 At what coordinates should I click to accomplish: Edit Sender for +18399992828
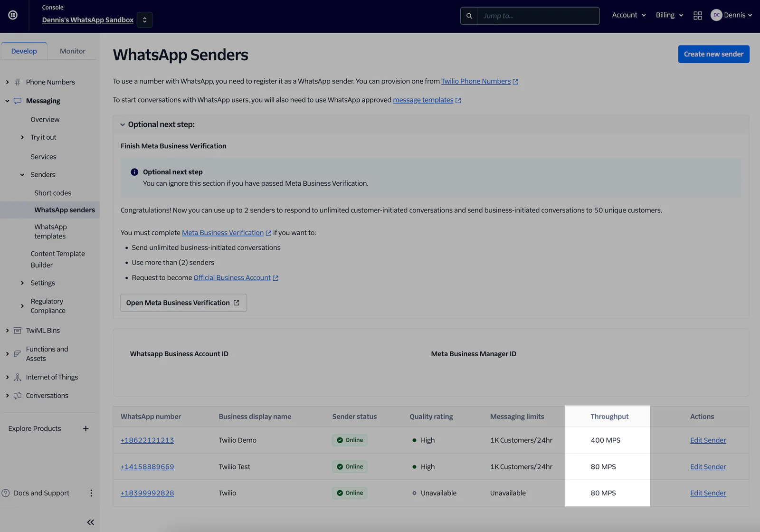(x=708, y=493)
